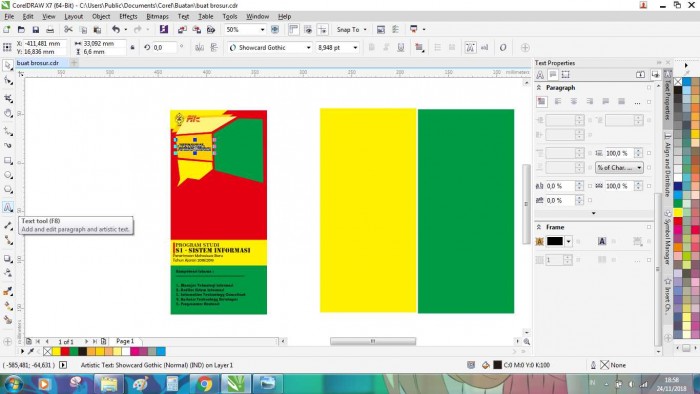This screenshot has width=700, height=394.
Task: Open the File menu
Action: pos(9,17)
